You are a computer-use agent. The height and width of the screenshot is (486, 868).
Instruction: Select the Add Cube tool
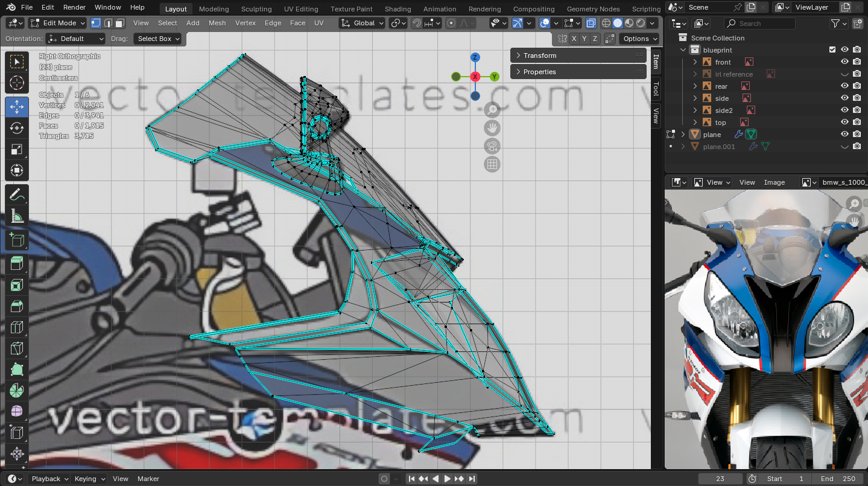pos(17,240)
